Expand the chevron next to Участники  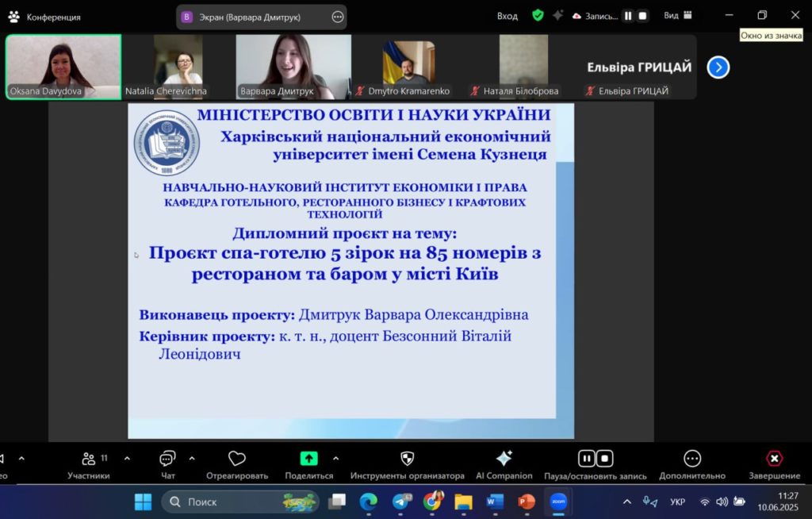tap(127, 459)
